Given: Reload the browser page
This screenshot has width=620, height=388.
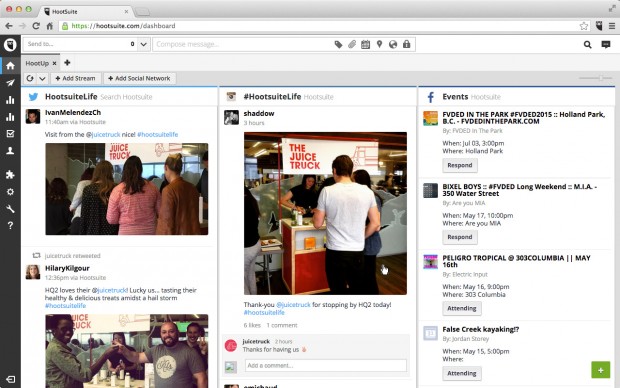Looking at the screenshot, I should coord(36,26).
